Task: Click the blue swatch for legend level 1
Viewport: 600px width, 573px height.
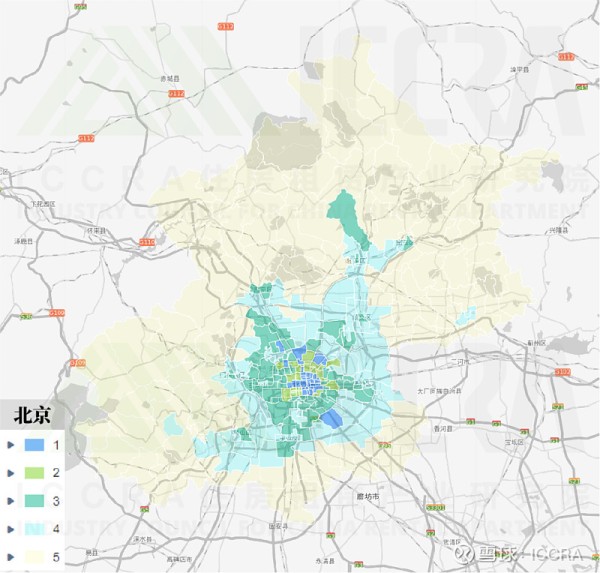Action: coord(36,443)
